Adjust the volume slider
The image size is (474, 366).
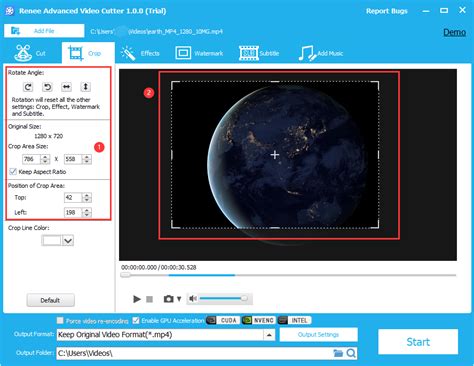(x=223, y=298)
